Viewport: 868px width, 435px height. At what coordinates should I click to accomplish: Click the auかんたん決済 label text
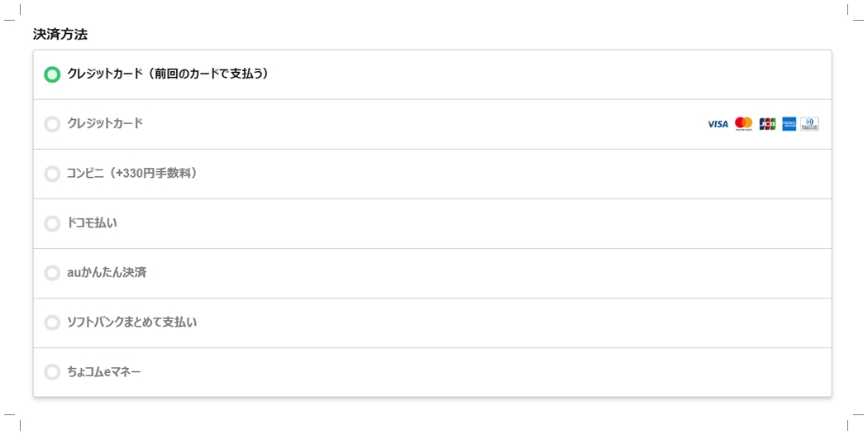click(x=107, y=272)
